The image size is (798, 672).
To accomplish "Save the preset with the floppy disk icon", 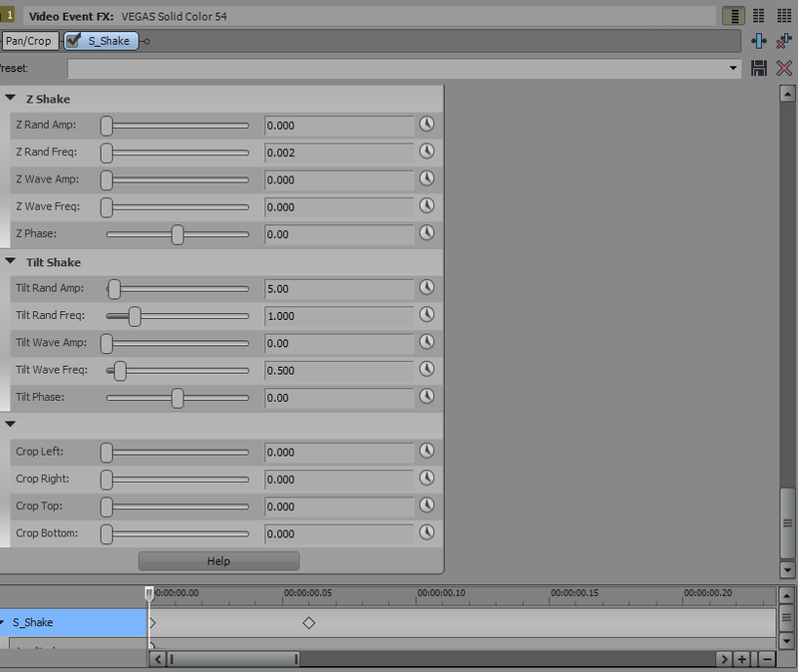I will click(759, 68).
